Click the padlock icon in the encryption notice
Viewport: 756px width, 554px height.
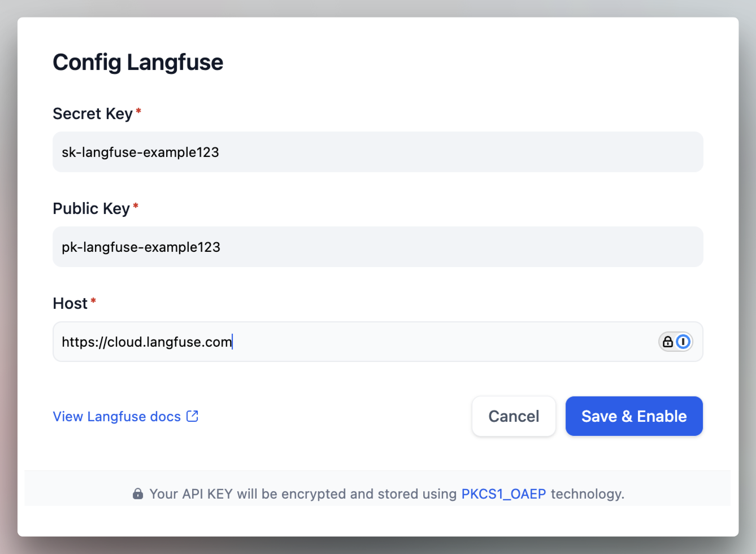[x=138, y=494]
